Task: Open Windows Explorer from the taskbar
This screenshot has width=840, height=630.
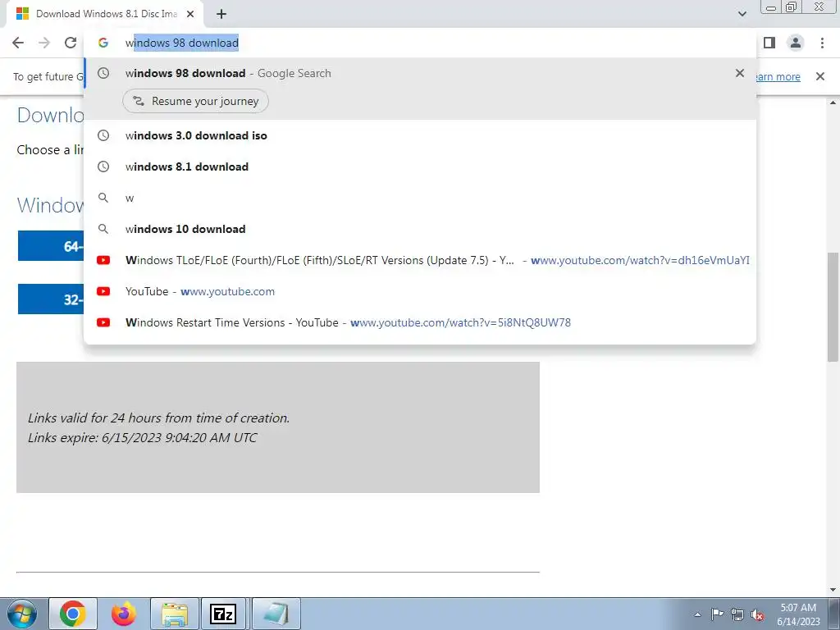Action: (x=175, y=614)
